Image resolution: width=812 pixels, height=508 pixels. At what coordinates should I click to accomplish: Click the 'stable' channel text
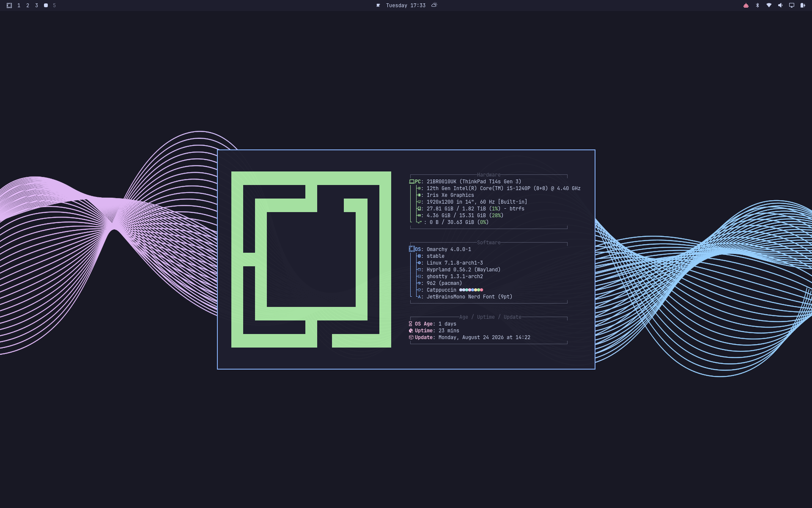click(436, 256)
